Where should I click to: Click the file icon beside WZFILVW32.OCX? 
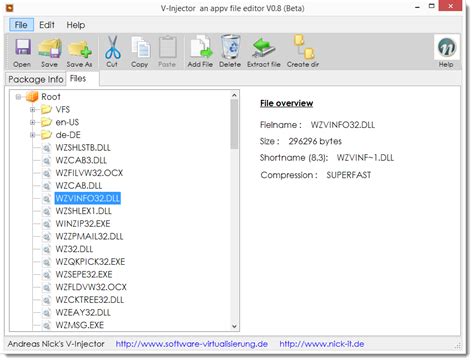pyautogui.click(x=47, y=173)
